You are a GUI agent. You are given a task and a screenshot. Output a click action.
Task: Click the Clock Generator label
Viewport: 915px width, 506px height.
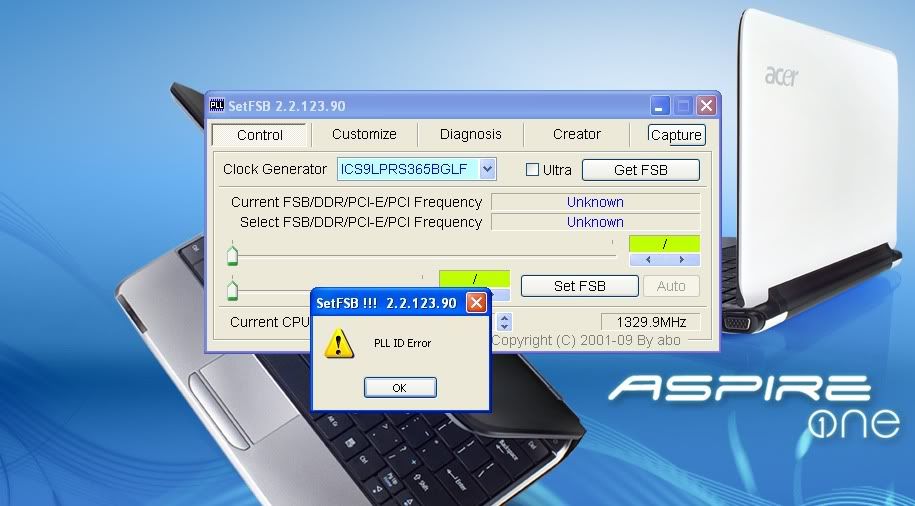(275, 169)
